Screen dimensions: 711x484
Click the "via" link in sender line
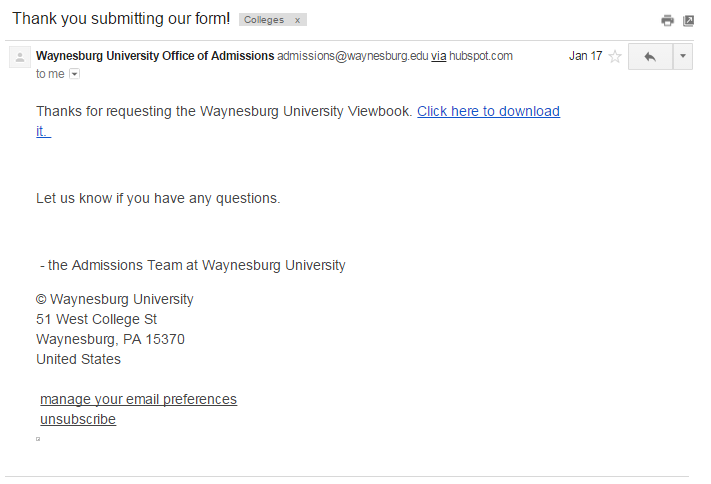(x=438, y=56)
